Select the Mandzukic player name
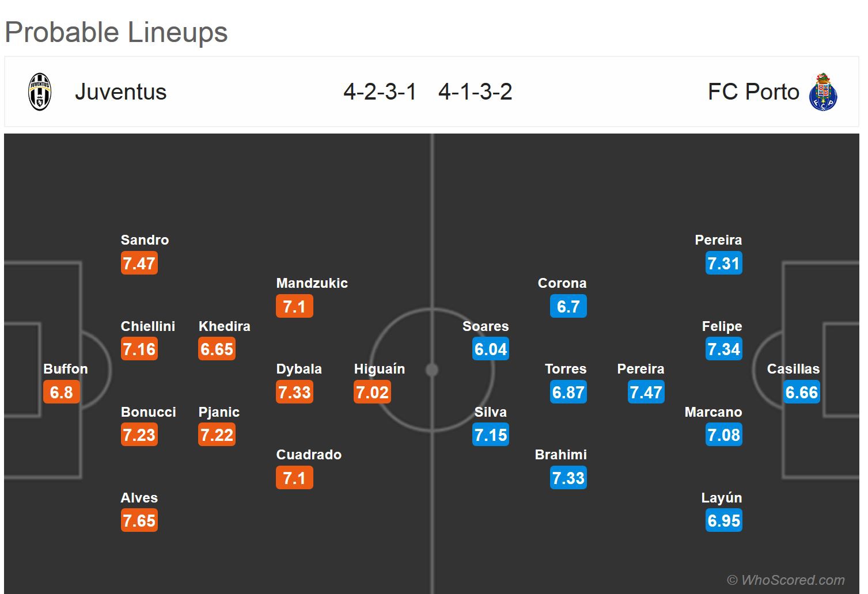This screenshot has width=868, height=594. (312, 283)
